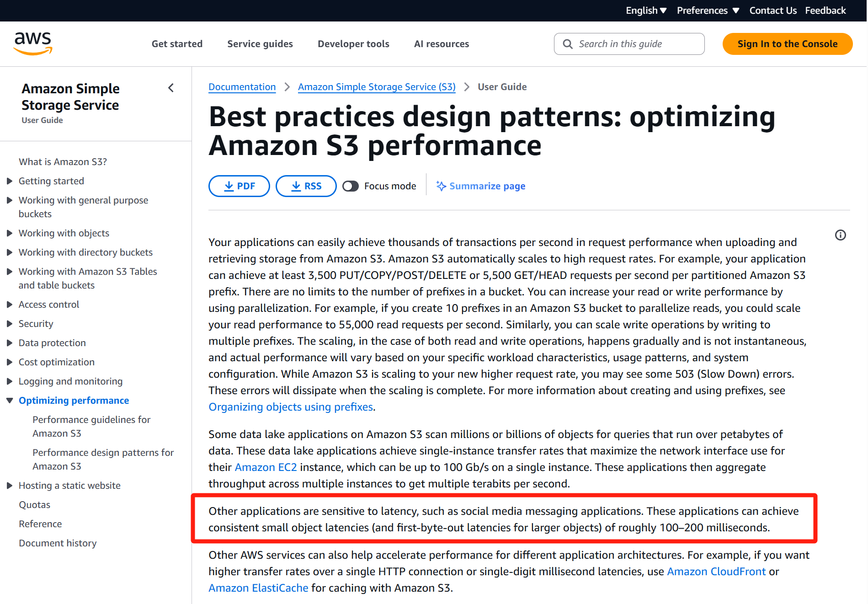
Task: Open the Quotas page
Action: tap(34, 505)
